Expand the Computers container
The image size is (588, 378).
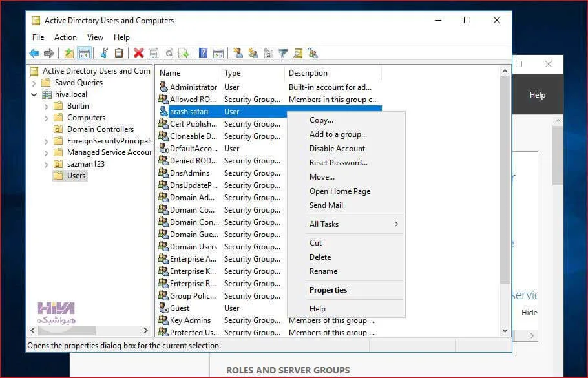click(46, 118)
